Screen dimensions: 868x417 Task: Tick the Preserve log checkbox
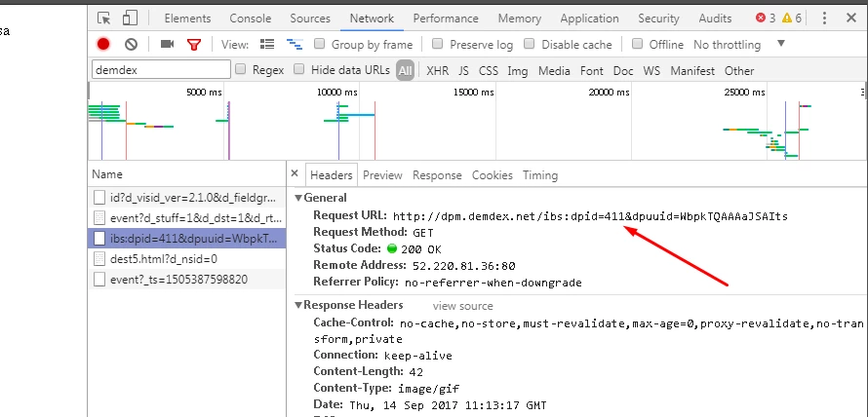point(438,43)
